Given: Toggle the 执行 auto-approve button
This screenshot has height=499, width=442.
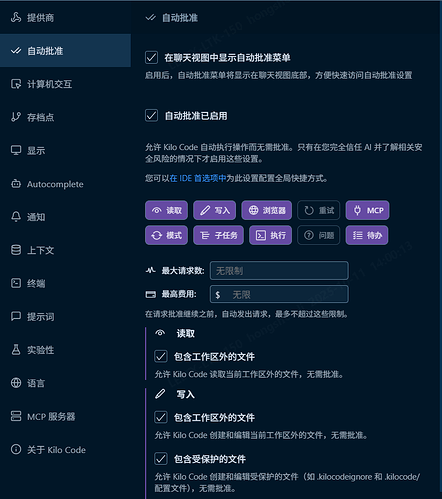Looking at the screenshot, I should (270, 235).
